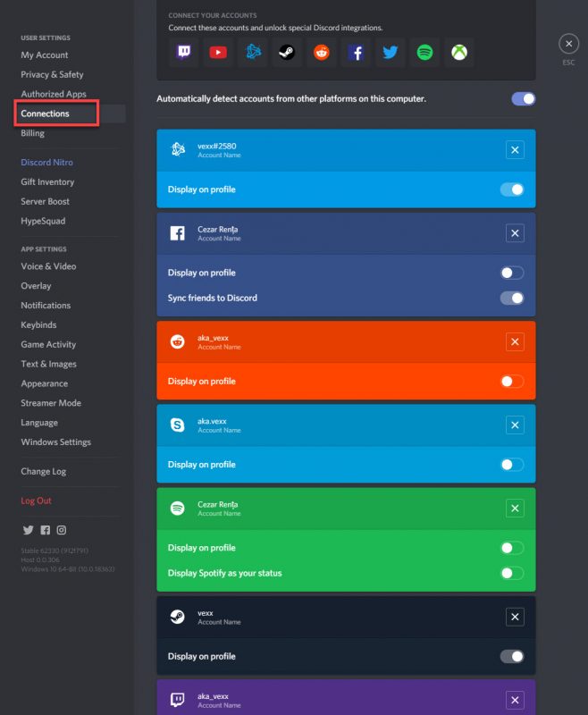This screenshot has height=715, width=588.
Task: Click the aka.vexx Skype account name
Action: pyautogui.click(x=212, y=421)
